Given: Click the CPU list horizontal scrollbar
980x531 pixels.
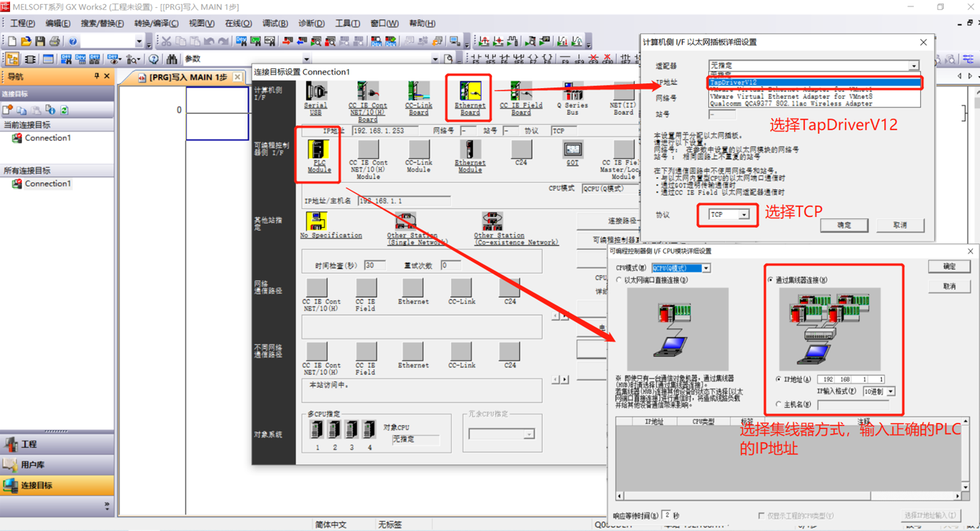Looking at the screenshot, I should (x=789, y=495).
